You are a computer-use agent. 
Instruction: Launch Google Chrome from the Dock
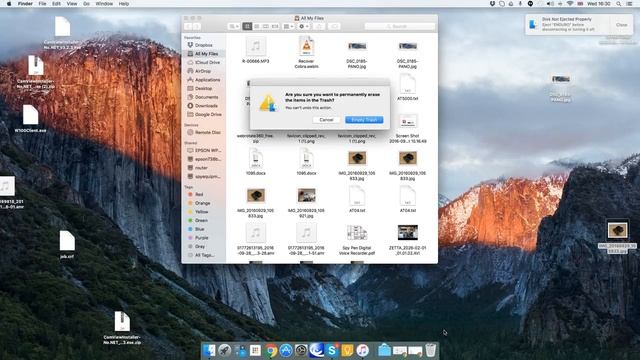[271, 350]
